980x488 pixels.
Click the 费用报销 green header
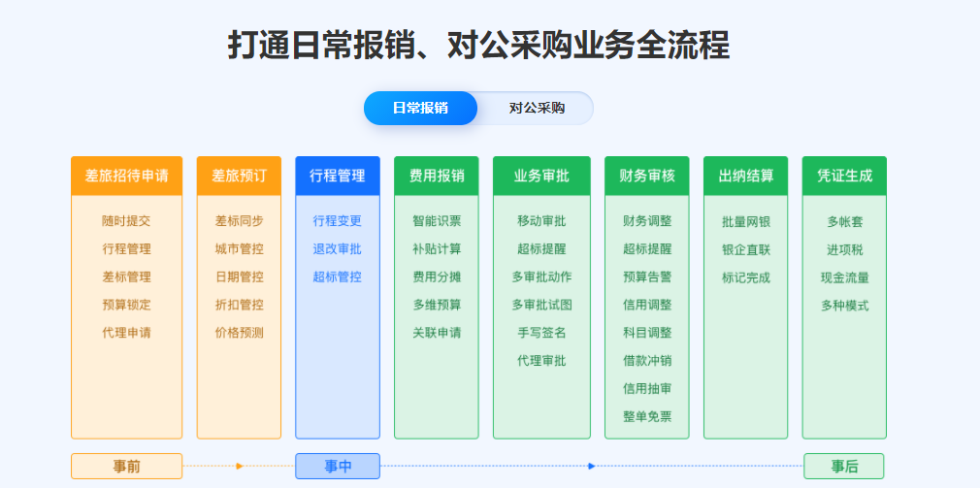(437, 176)
